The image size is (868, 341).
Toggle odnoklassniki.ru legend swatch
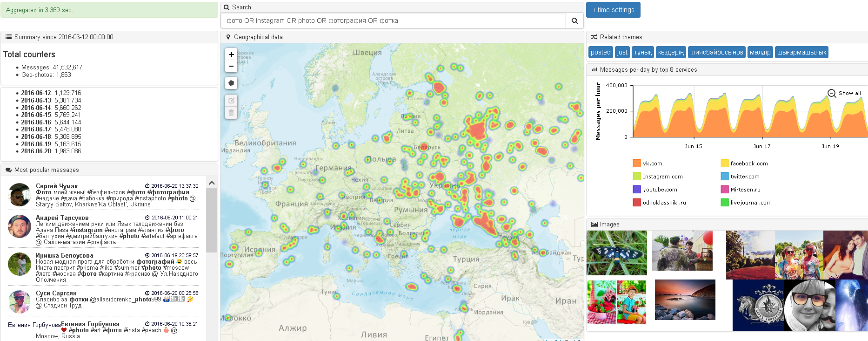click(637, 203)
